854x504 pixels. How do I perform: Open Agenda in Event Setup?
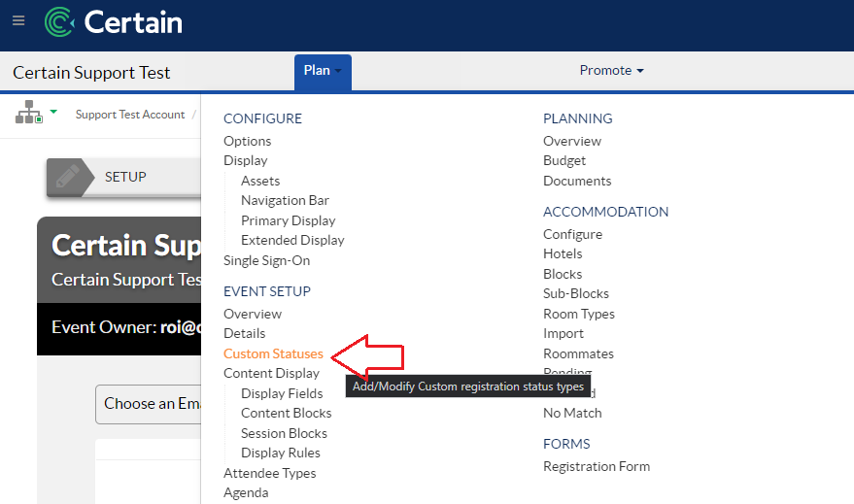pos(246,493)
